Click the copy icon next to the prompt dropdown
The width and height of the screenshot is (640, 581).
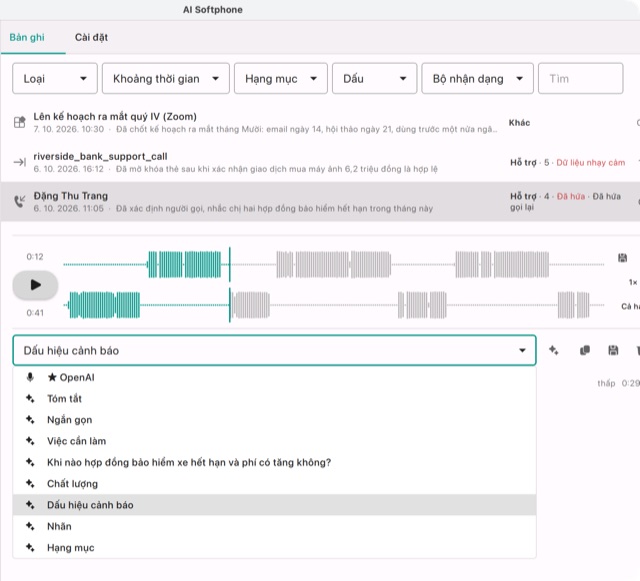pos(584,350)
